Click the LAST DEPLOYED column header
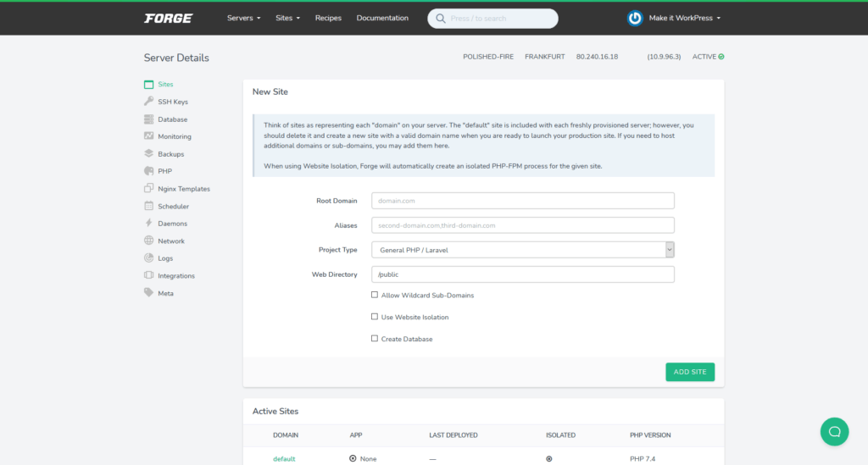This screenshot has height=465, width=868. click(453, 435)
